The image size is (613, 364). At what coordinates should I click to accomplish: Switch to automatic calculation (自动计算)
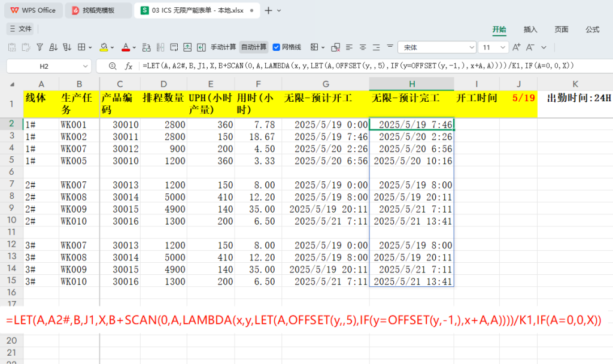pos(254,47)
